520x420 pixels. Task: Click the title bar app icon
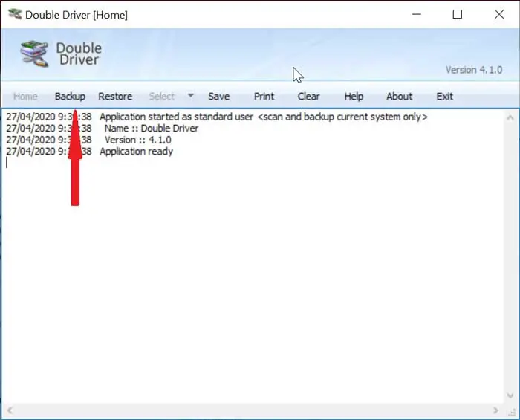15,14
